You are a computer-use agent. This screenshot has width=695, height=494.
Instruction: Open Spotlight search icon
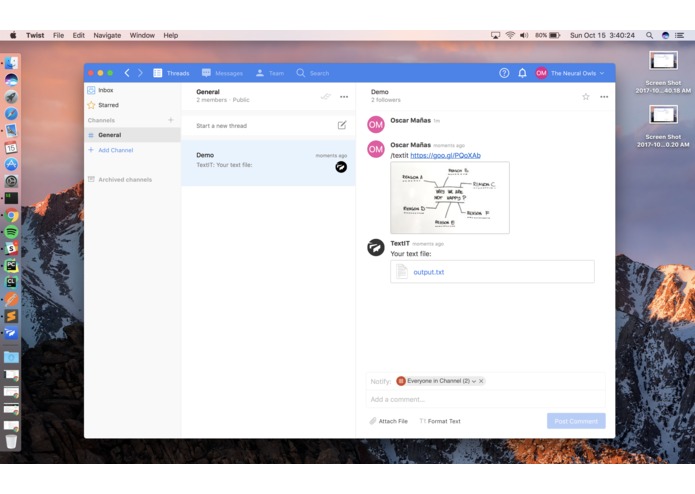pyautogui.click(x=649, y=35)
